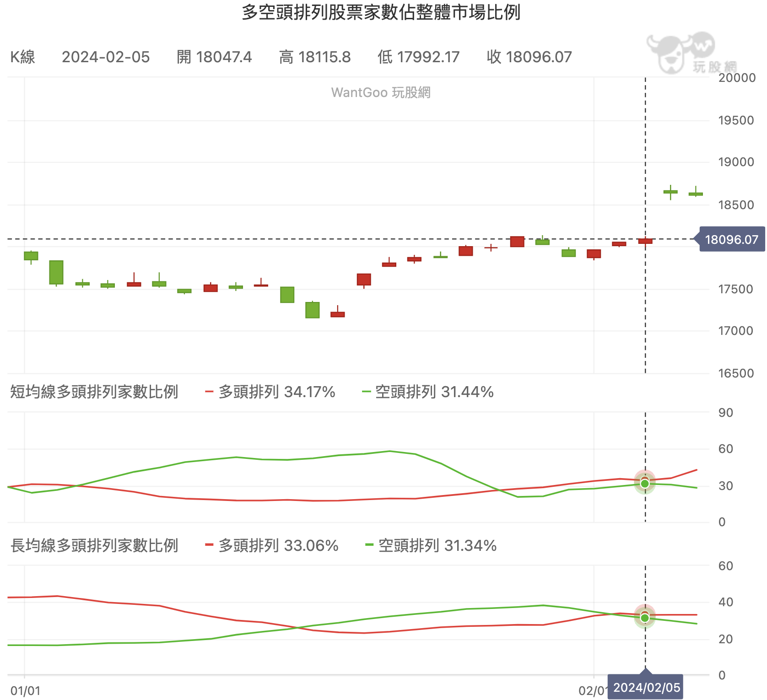Click the 20 label on long MA axis
Image resolution: width=767 pixels, height=700 pixels.
pos(726,639)
